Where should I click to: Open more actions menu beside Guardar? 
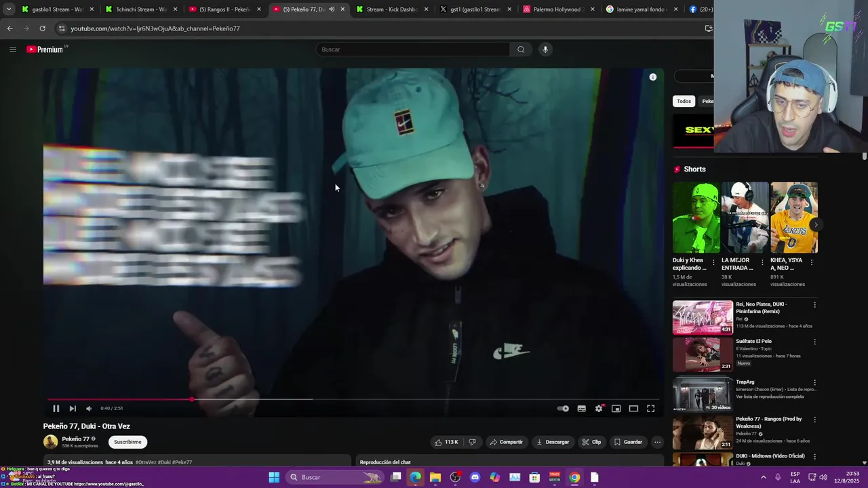pos(657,442)
